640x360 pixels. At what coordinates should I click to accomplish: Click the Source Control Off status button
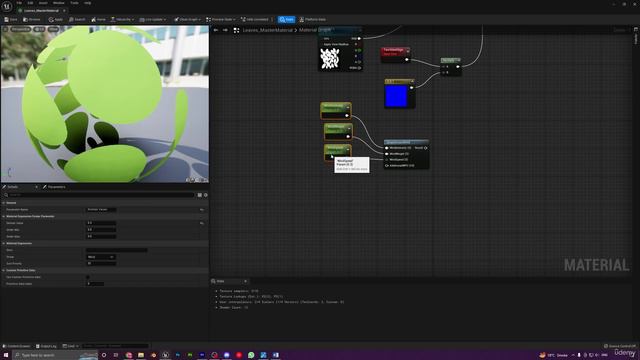click(620, 346)
